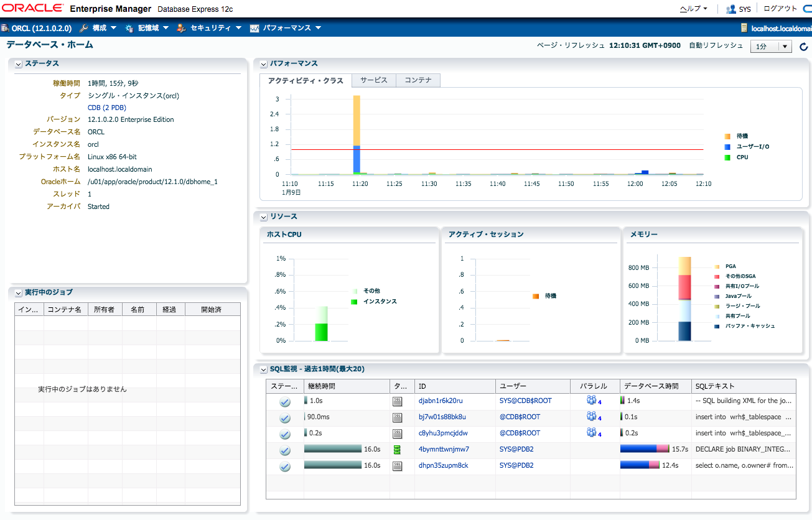
Task: Click status checkmark icon for bj7w01s88bk8u row
Action: click(x=285, y=418)
